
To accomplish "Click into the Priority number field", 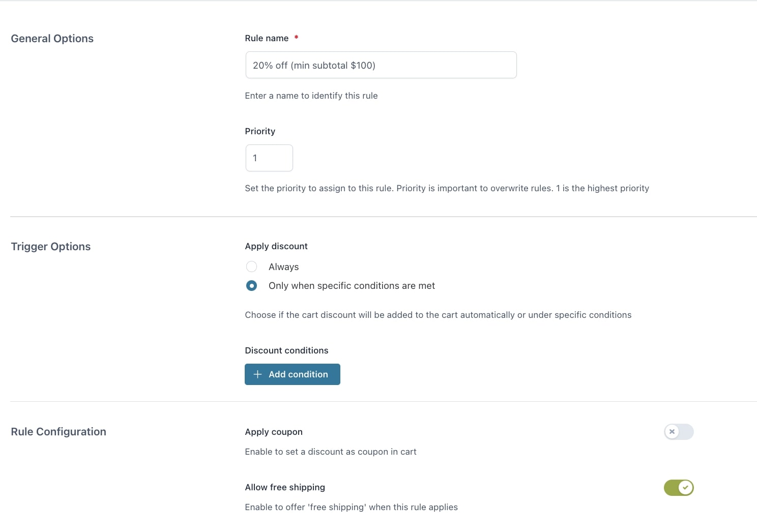I will pyautogui.click(x=269, y=158).
